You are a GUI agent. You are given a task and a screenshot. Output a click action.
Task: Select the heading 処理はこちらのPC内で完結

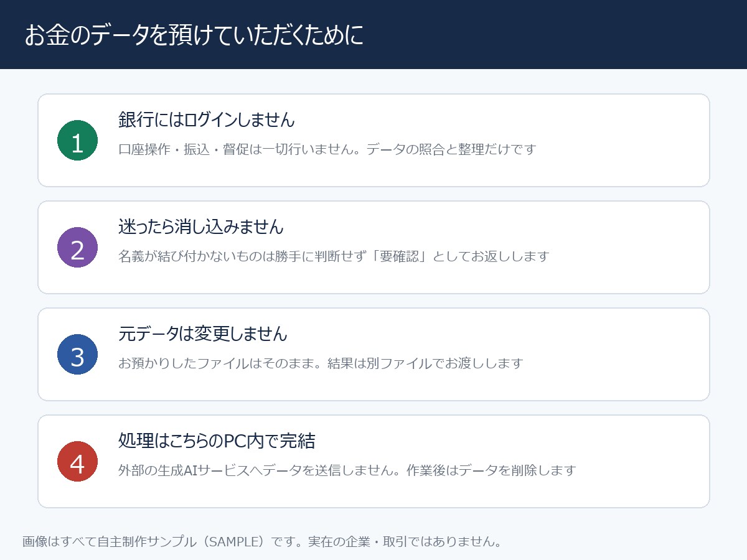[x=217, y=441]
